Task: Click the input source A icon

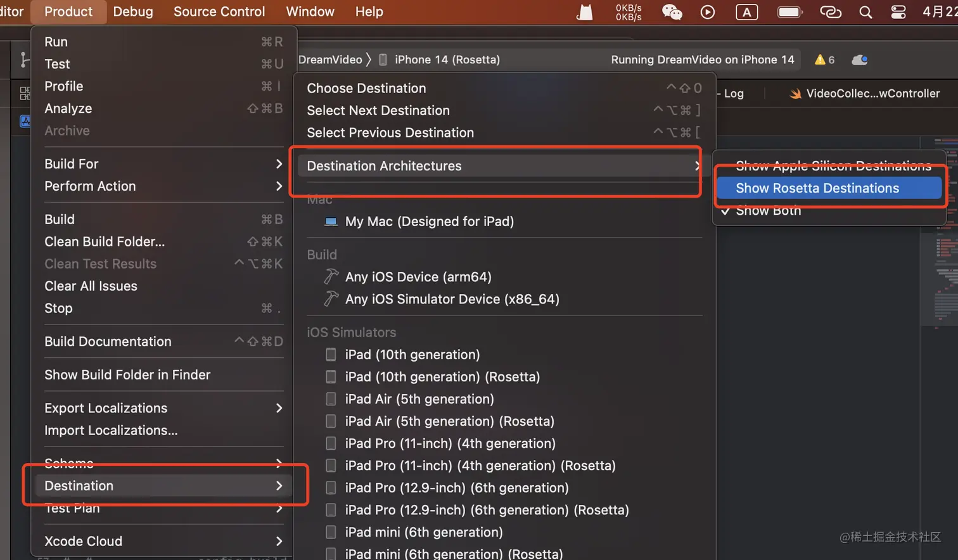Action: pos(746,12)
